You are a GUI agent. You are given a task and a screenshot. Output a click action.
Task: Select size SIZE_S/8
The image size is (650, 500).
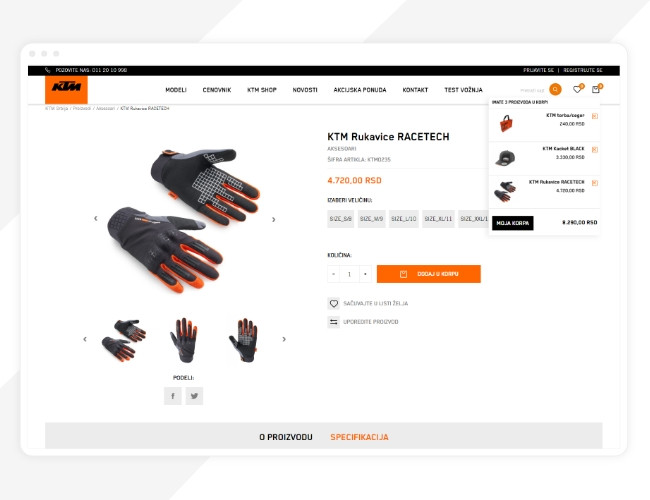coord(341,219)
